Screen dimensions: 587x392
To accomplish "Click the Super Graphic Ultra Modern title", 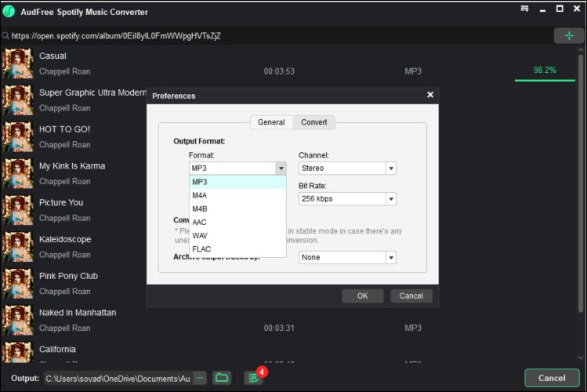I will click(92, 93).
